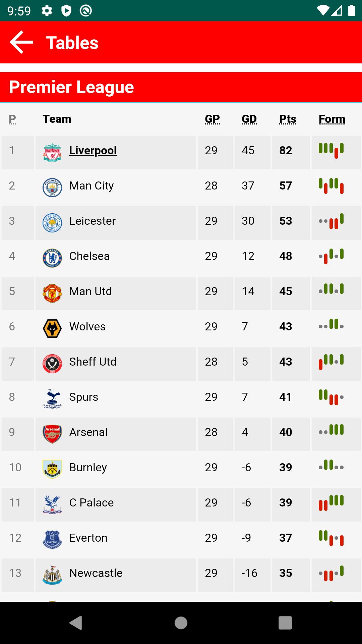Tap the Arsenal cannon crest
This screenshot has height=644, width=362.
click(52, 434)
